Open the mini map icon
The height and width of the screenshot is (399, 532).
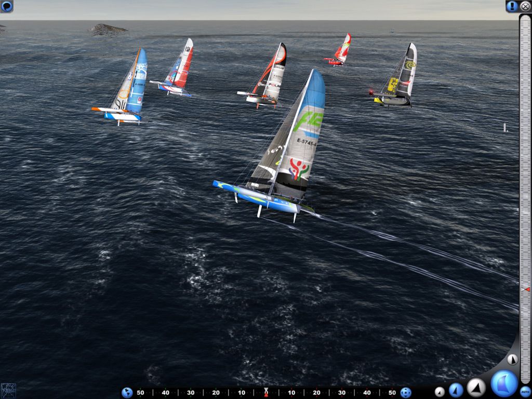(8, 391)
